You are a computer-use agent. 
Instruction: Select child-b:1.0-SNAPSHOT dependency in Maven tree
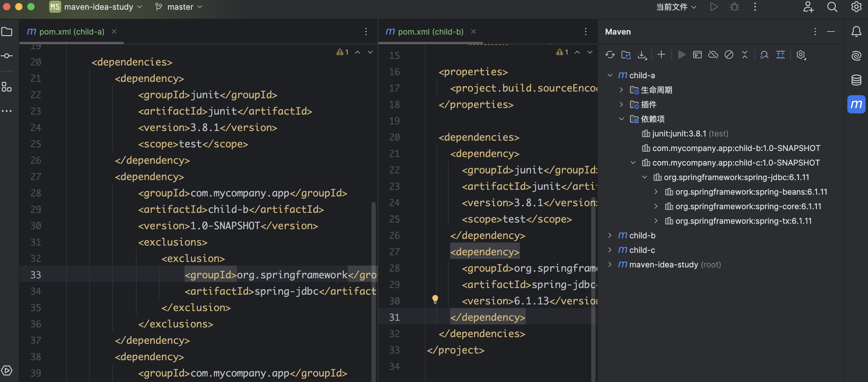[736, 148]
